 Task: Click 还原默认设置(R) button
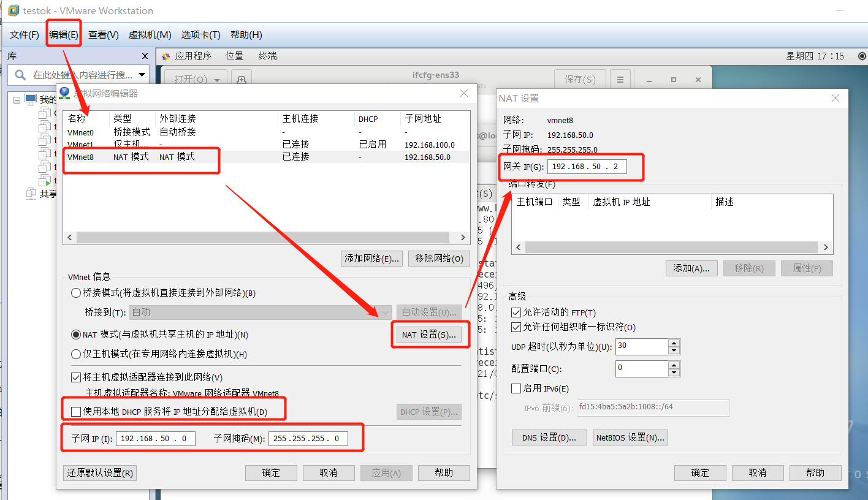point(100,473)
